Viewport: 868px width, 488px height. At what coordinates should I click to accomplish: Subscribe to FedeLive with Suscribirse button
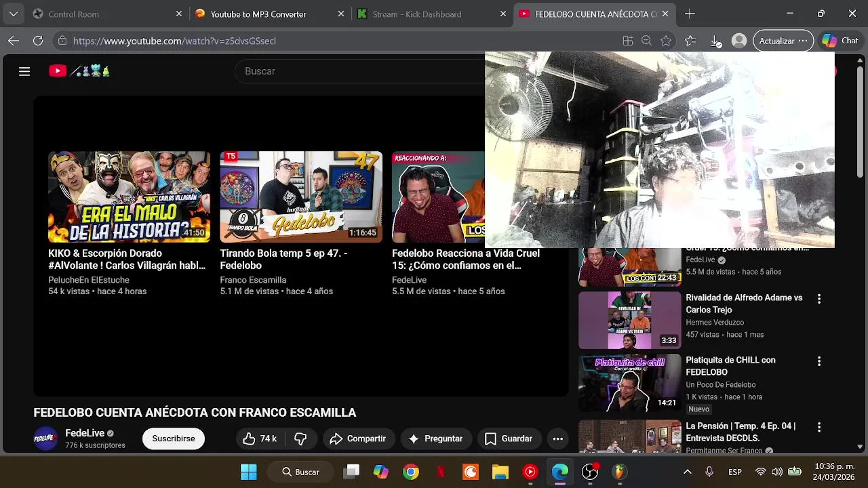click(174, 439)
